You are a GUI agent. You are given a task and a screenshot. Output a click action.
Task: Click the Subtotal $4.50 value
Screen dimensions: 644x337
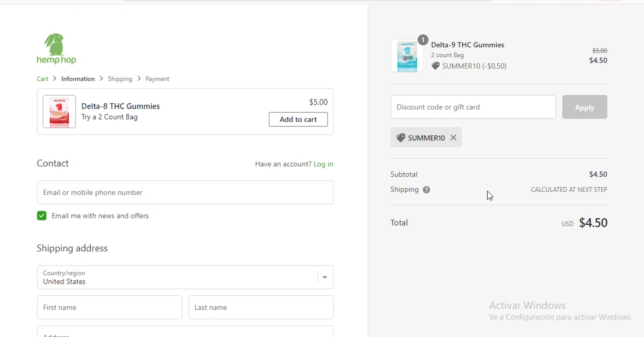pyautogui.click(x=598, y=175)
